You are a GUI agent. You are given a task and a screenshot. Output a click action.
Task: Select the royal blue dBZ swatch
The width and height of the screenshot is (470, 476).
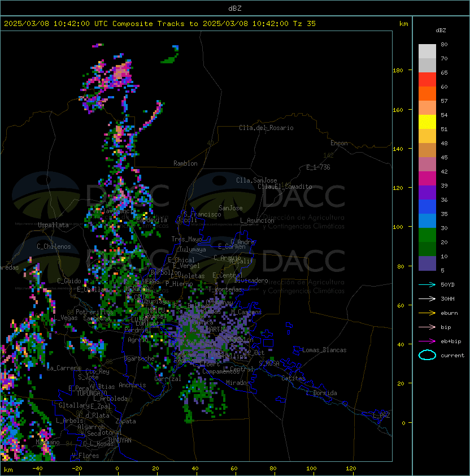(427, 207)
